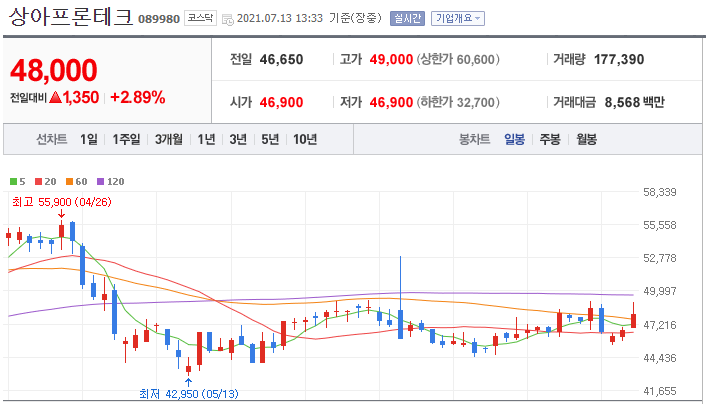Click the 고가 value 49,000
The height and width of the screenshot is (404, 706).
point(391,59)
